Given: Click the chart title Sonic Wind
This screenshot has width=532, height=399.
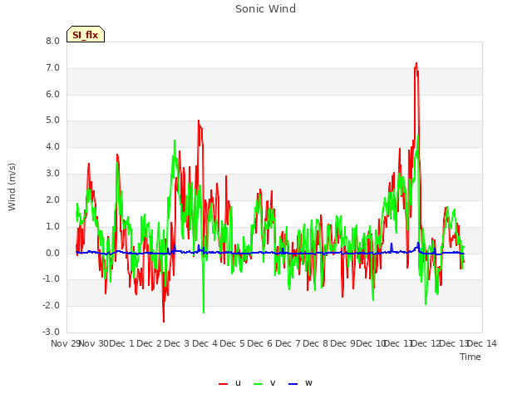Looking at the screenshot, I should coord(265,9).
